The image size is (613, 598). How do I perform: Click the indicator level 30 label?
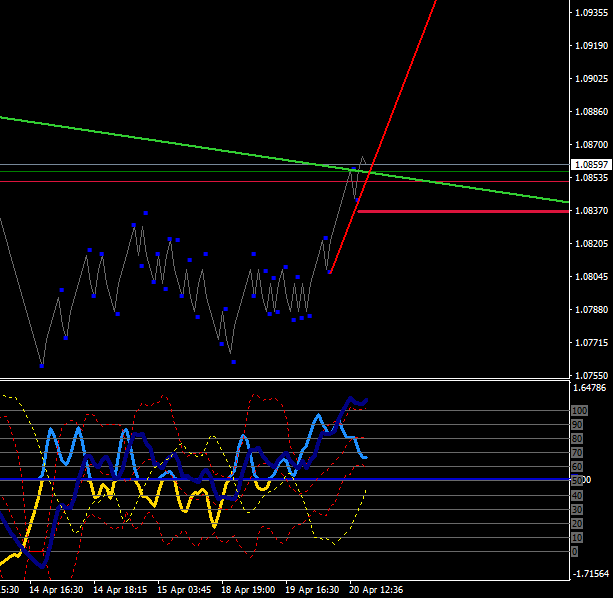pos(577,509)
